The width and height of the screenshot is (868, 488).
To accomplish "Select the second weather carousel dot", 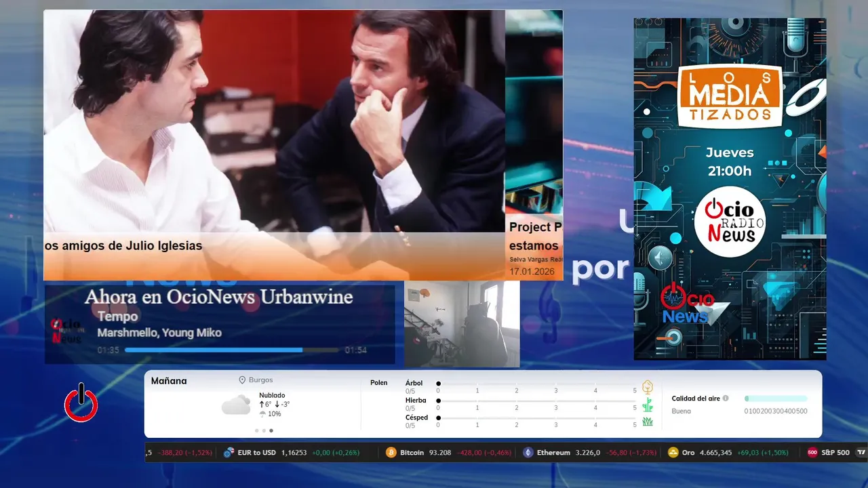I will (264, 430).
